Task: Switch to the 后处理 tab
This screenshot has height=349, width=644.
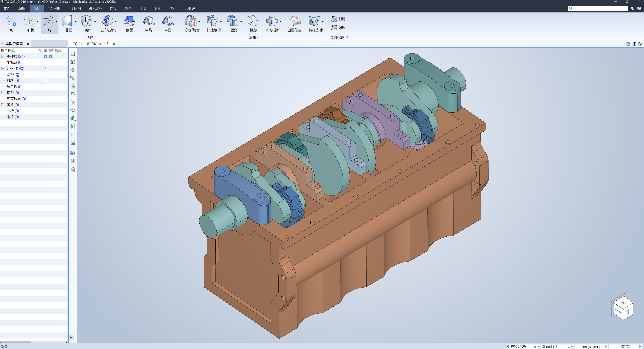Action: [190, 9]
